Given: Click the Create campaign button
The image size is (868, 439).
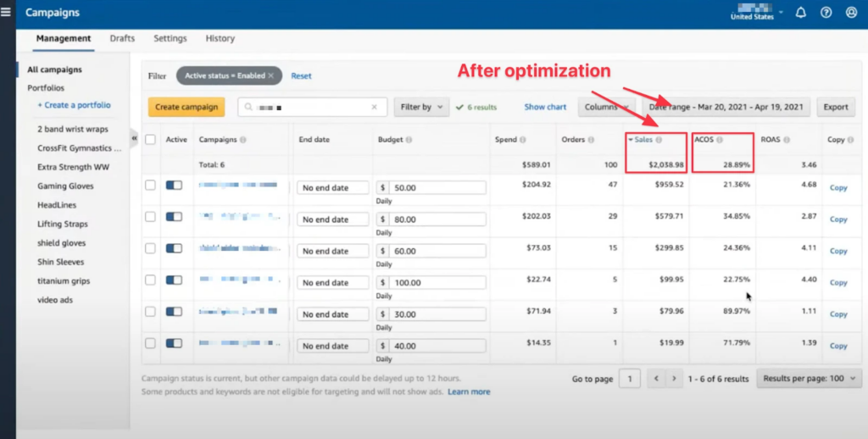Looking at the screenshot, I should pos(186,107).
